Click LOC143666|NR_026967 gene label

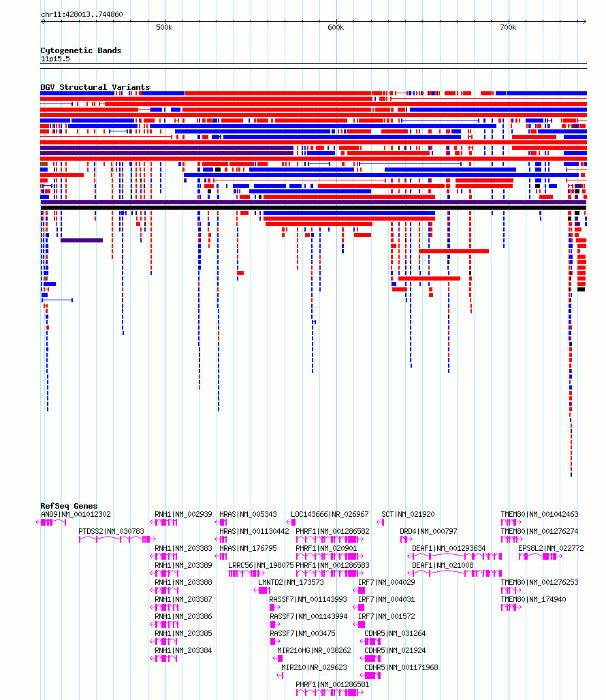pos(330,514)
